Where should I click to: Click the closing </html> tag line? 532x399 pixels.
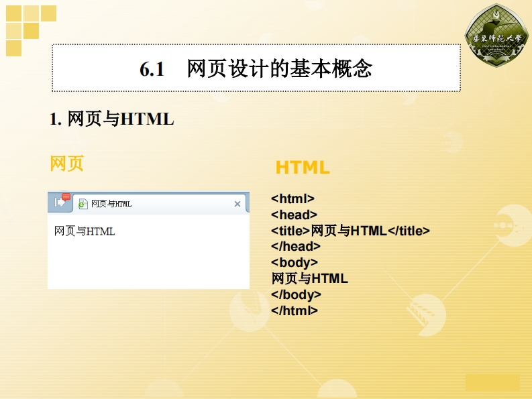click(x=295, y=310)
